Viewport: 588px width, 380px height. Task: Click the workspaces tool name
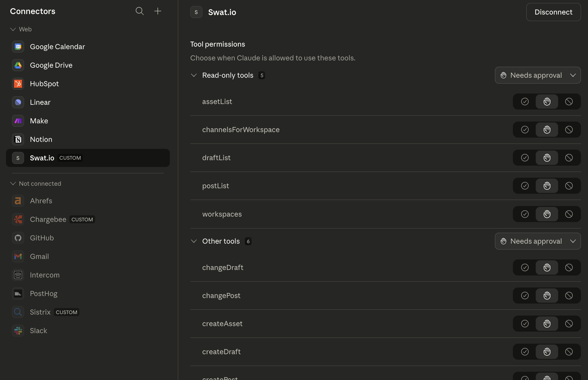pos(222,214)
